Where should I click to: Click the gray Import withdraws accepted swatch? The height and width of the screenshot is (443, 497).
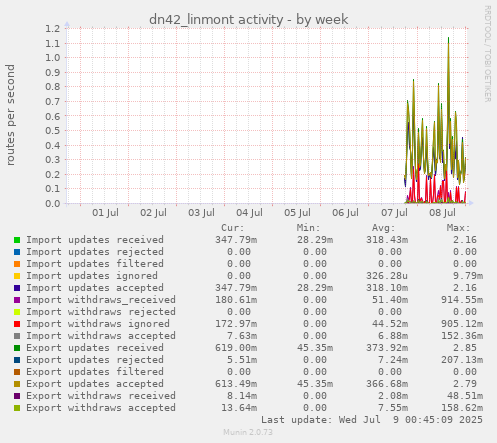[17, 336]
